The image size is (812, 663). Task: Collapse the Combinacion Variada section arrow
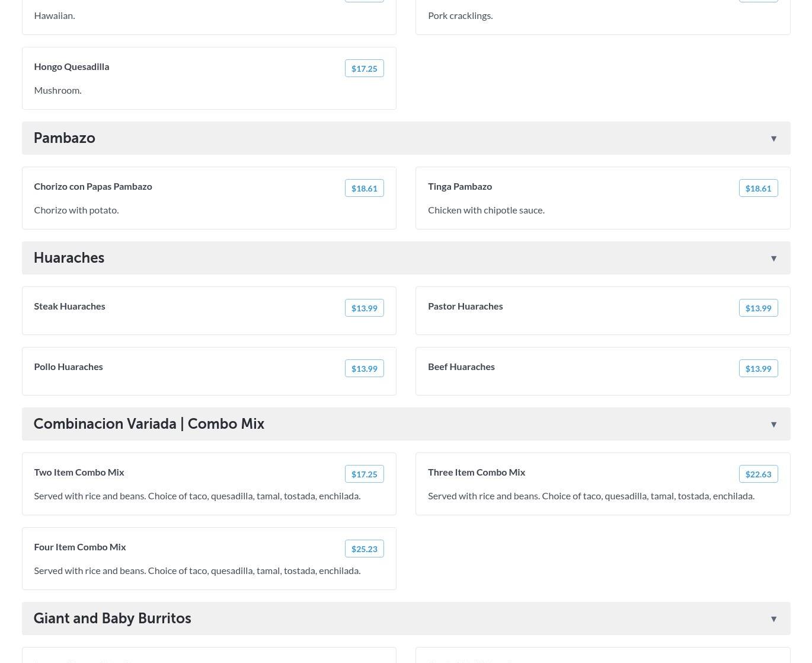coord(773,424)
